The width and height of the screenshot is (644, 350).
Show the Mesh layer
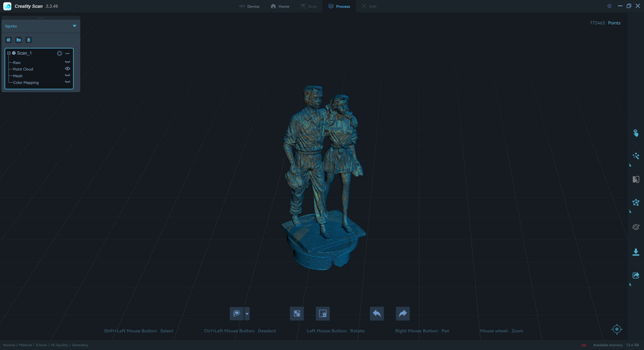coord(67,76)
